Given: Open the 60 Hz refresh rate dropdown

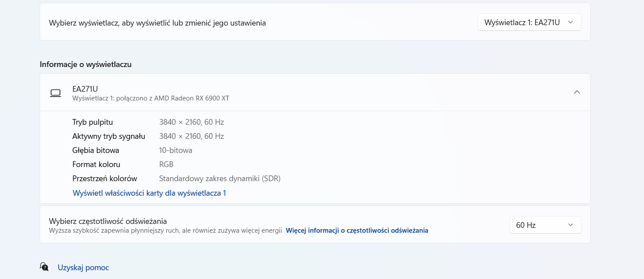Looking at the screenshot, I should [x=545, y=225].
